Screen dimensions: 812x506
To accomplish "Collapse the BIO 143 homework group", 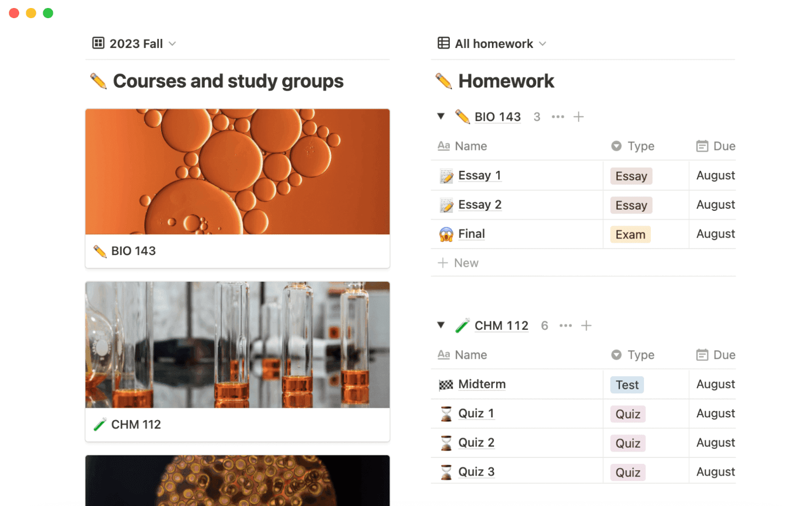I will click(x=441, y=116).
